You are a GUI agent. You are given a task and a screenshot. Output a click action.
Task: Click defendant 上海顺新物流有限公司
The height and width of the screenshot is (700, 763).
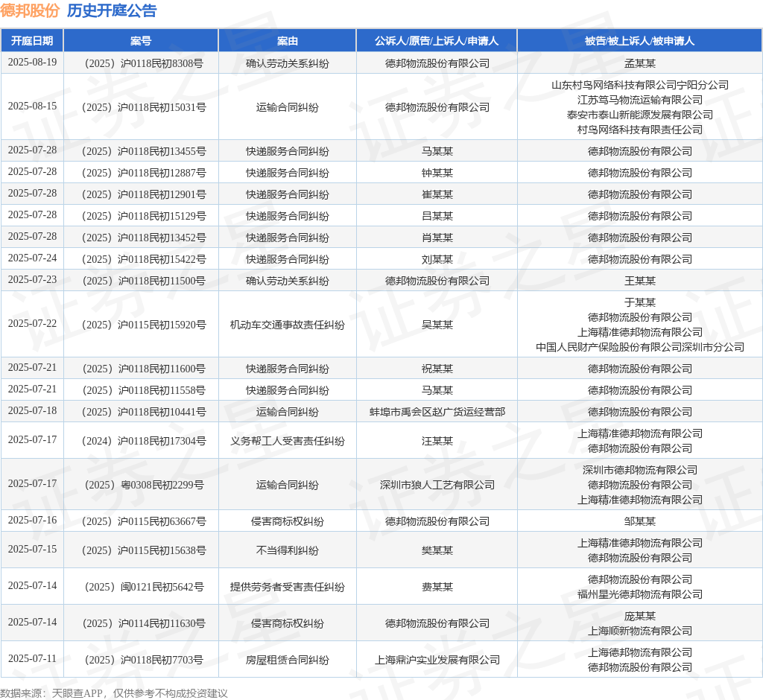[640, 631]
